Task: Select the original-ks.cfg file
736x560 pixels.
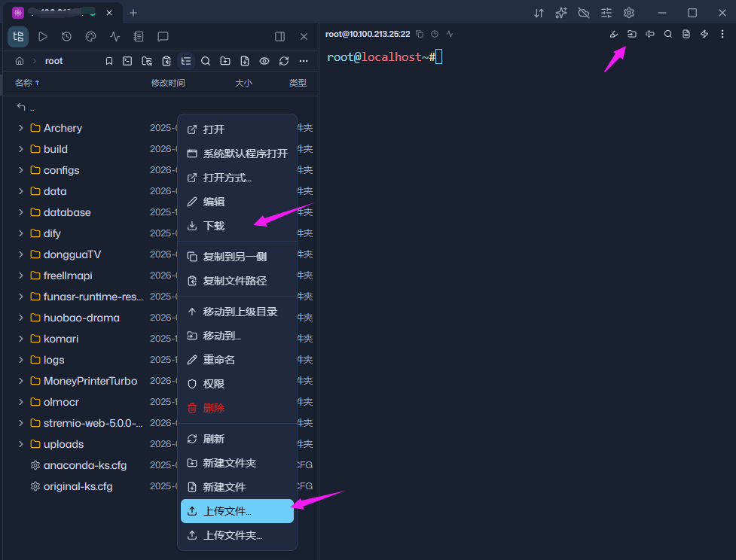Action: (x=78, y=486)
